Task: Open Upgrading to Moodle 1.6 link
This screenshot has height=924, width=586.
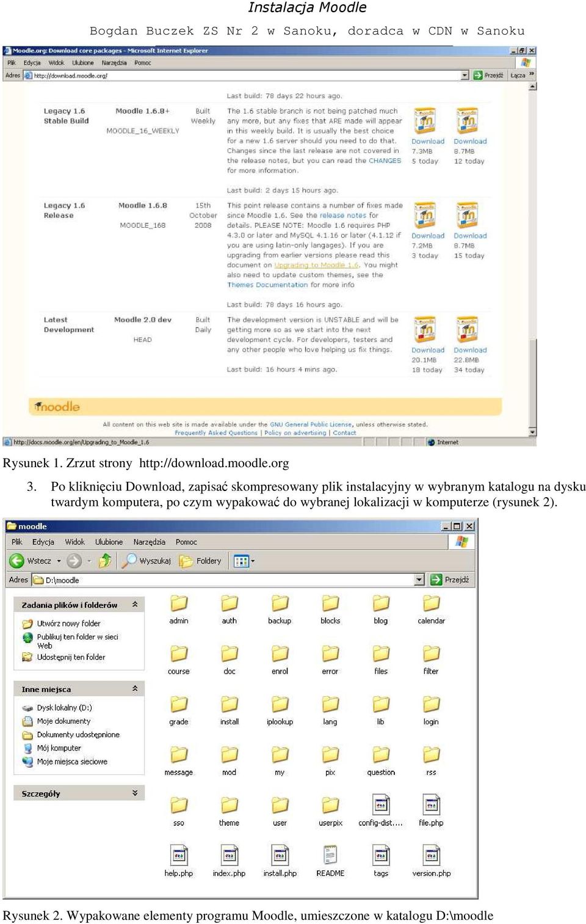Action: coord(316,265)
